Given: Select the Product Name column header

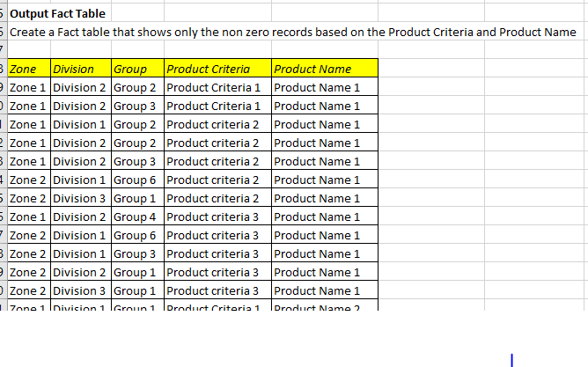Looking at the screenshot, I should [325, 69].
